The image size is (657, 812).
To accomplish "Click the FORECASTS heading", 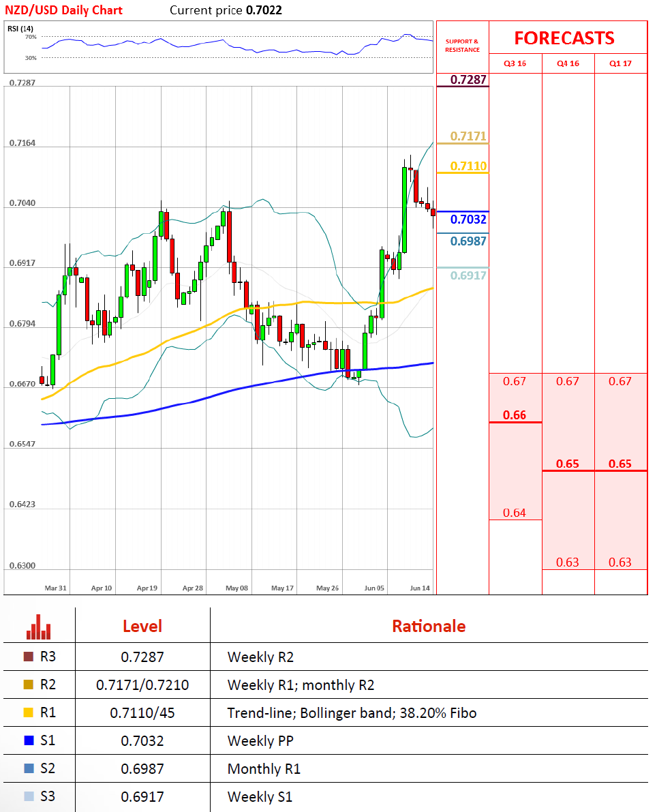I will [x=564, y=38].
